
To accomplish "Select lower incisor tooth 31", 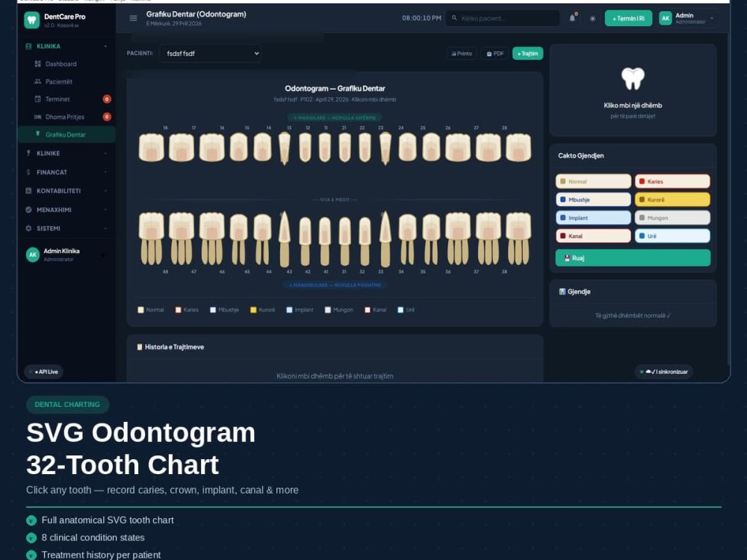I will point(345,241).
